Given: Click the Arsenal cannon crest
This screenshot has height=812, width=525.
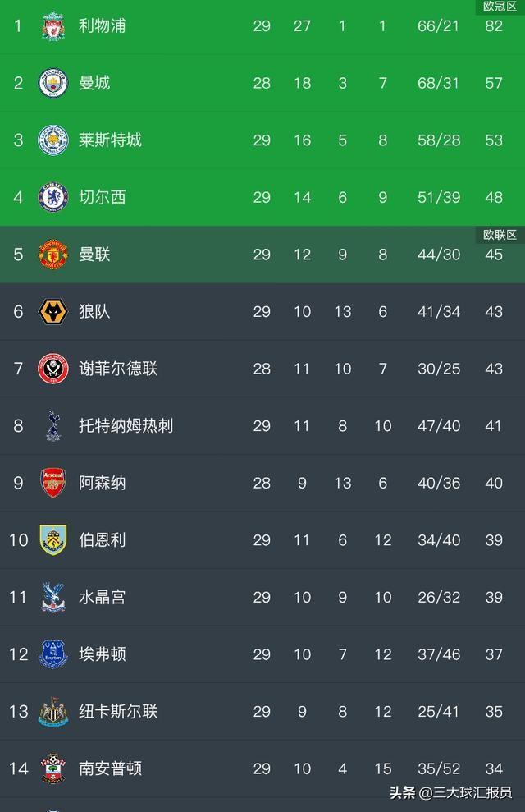Looking at the screenshot, I should pyautogui.click(x=53, y=483).
